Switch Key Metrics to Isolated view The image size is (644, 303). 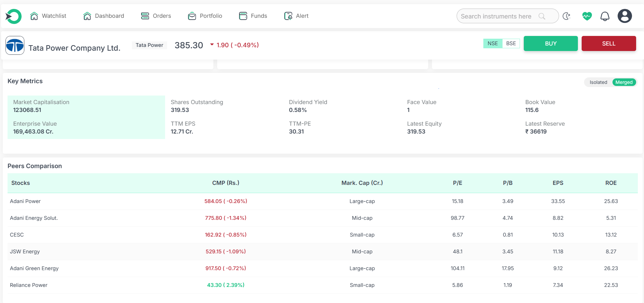tap(598, 82)
